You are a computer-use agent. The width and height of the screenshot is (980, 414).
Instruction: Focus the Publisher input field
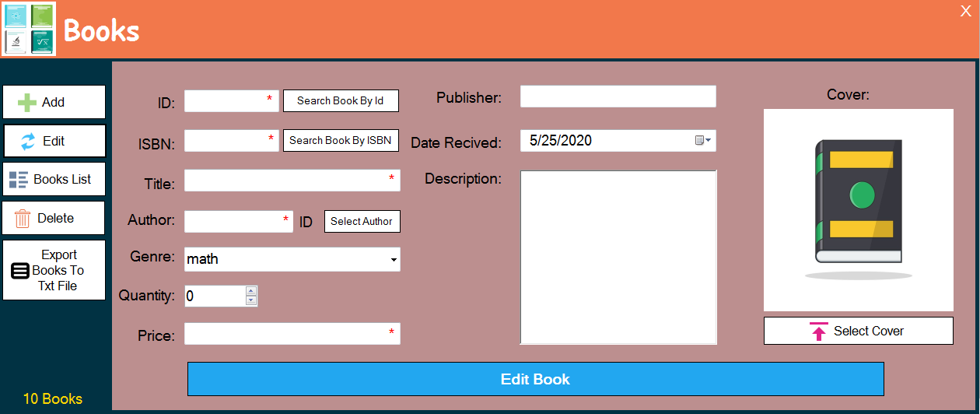(x=618, y=96)
